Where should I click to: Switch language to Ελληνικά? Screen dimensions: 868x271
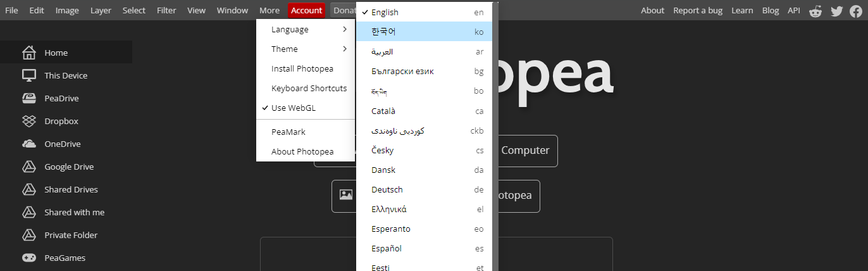click(x=424, y=209)
